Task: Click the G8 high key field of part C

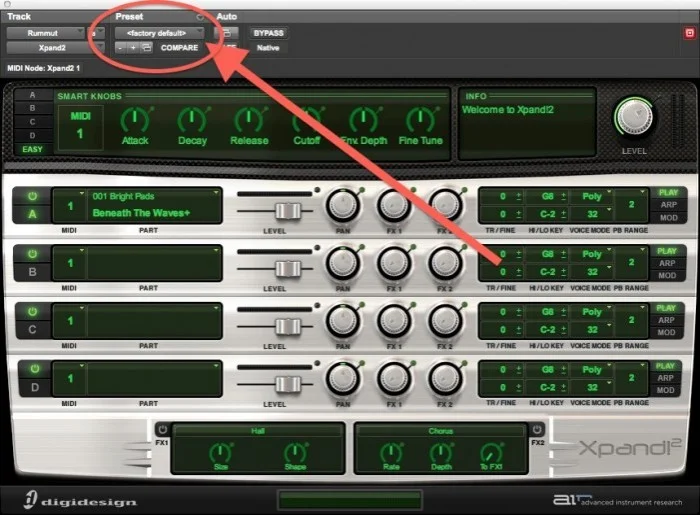Action: click(x=547, y=311)
